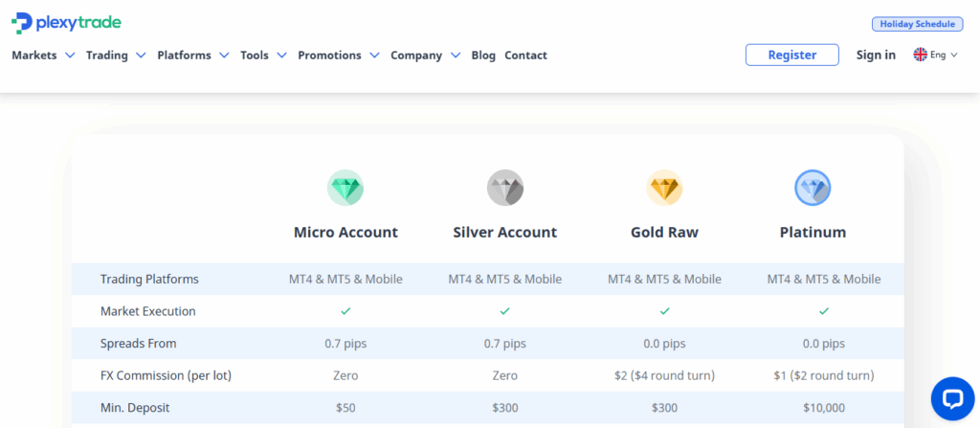Open the Blog page
This screenshot has width=980, height=428.
coord(483,56)
